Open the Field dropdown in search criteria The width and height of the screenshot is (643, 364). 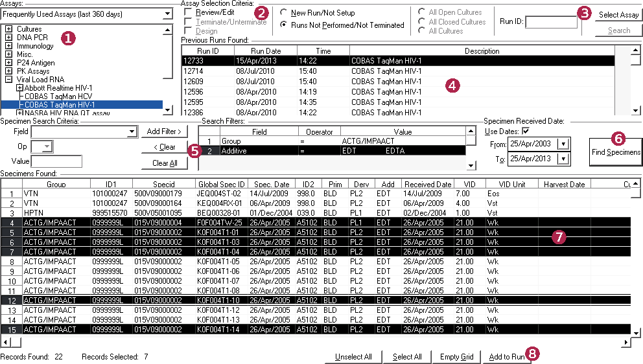131,131
